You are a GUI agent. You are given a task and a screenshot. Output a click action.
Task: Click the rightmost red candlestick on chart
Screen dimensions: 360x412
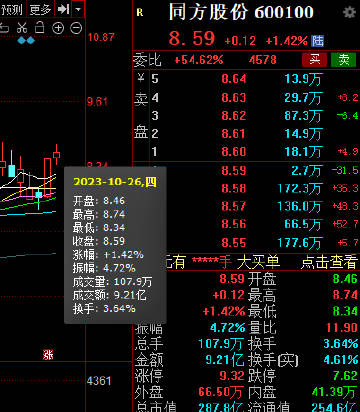pos(56,155)
